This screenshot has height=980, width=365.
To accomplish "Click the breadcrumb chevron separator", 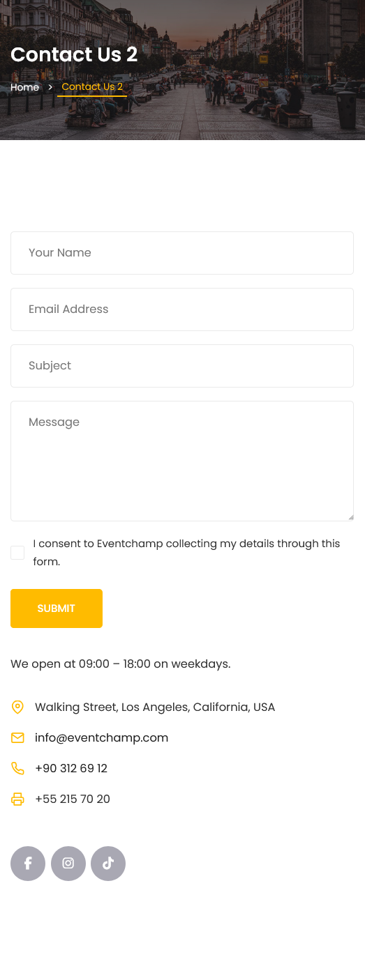I will pyautogui.click(x=50, y=87).
